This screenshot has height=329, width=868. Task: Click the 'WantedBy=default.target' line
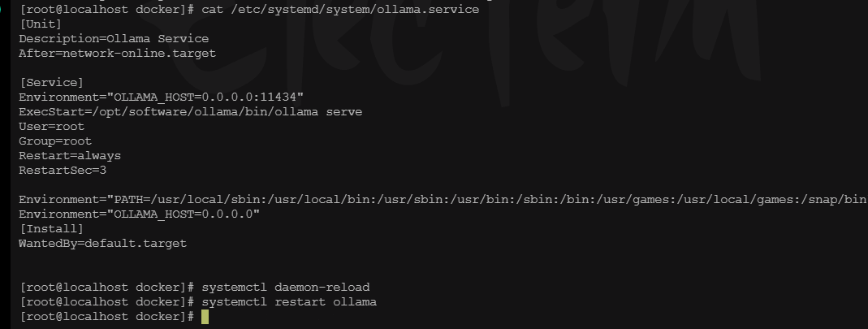tap(103, 244)
